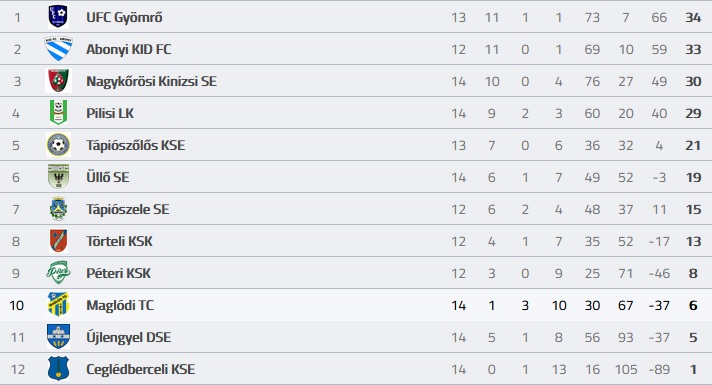712x385 pixels.
Task: Click the UFC Gyömrő club crest
Action: click(x=58, y=17)
